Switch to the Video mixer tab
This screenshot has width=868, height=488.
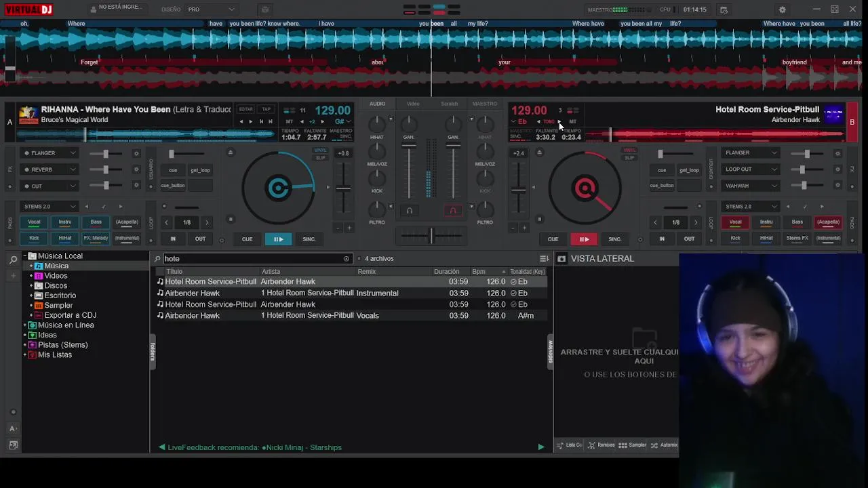[x=413, y=104]
